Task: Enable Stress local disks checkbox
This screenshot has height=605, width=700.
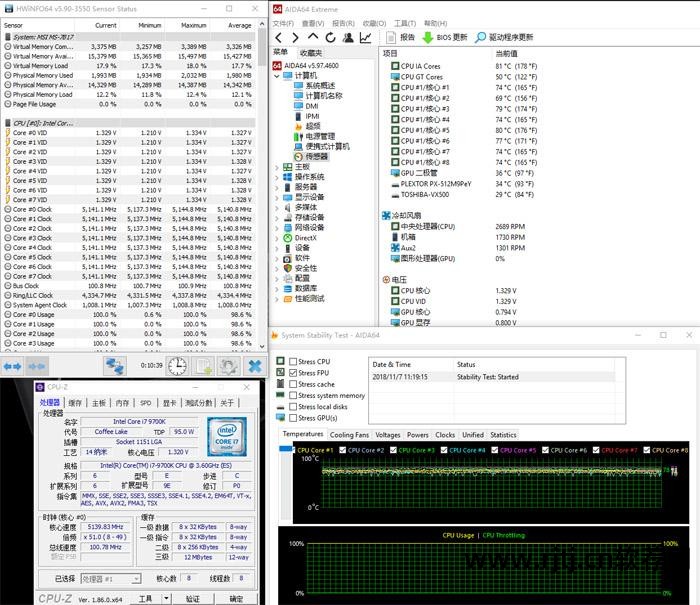Action: 293,407
